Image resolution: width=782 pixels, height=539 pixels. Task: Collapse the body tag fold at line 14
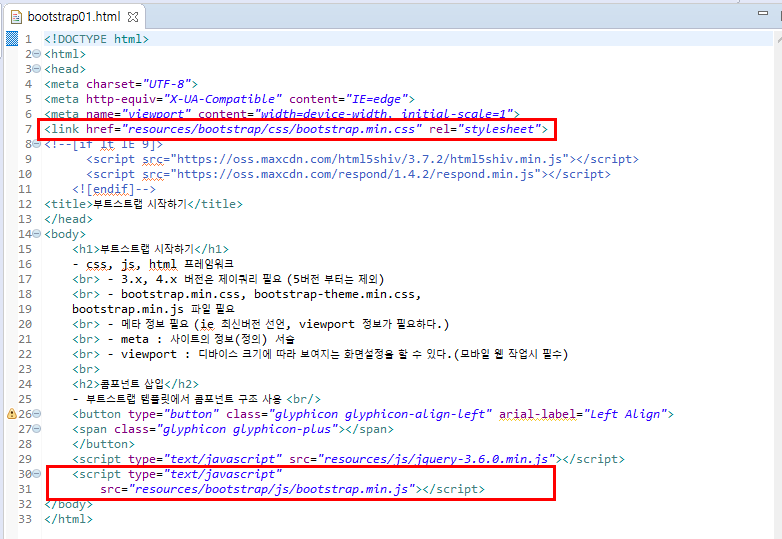click(x=36, y=234)
